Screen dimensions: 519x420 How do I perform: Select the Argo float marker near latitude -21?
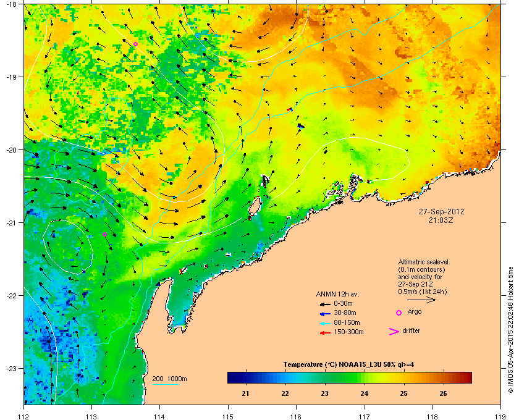104,234
